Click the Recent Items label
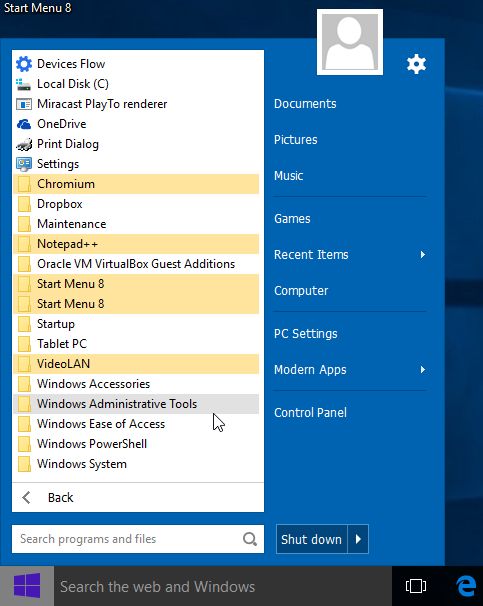483x606 pixels. pos(311,255)
